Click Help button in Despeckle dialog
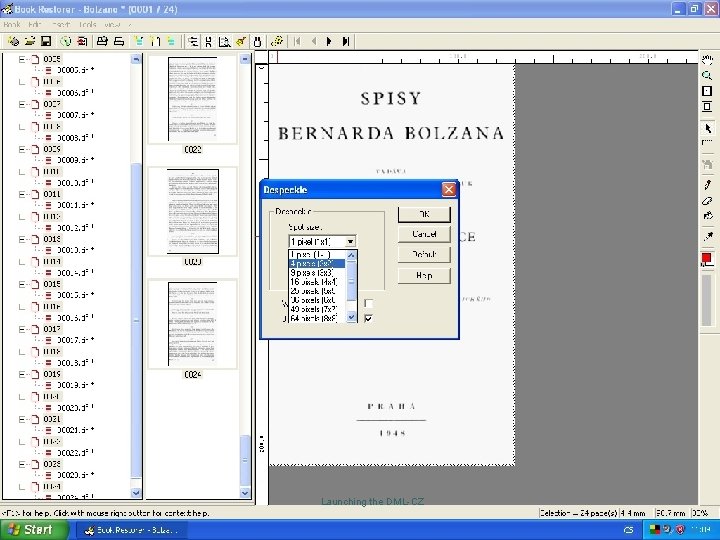 (x=424, y=276)
